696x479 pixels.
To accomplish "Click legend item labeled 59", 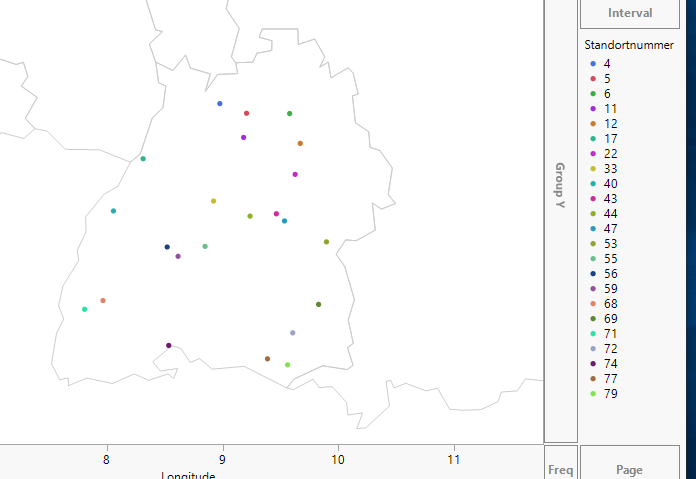I will coord(603,289).
